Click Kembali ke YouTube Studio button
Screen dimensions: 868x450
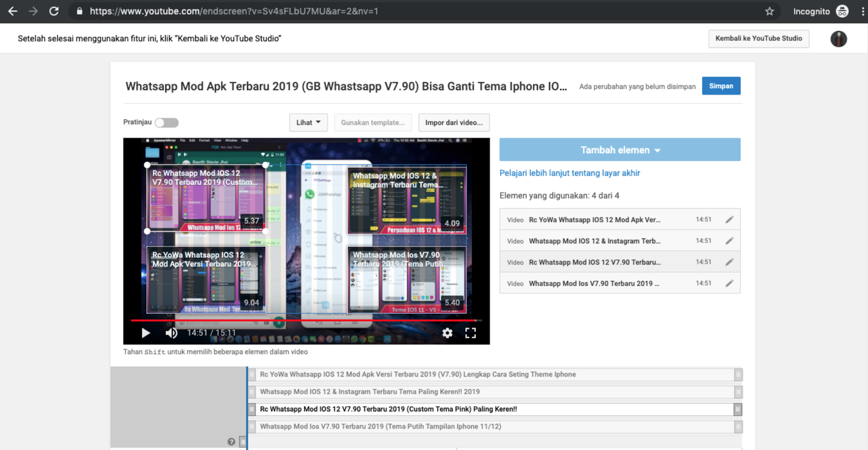tap(759, 39)
